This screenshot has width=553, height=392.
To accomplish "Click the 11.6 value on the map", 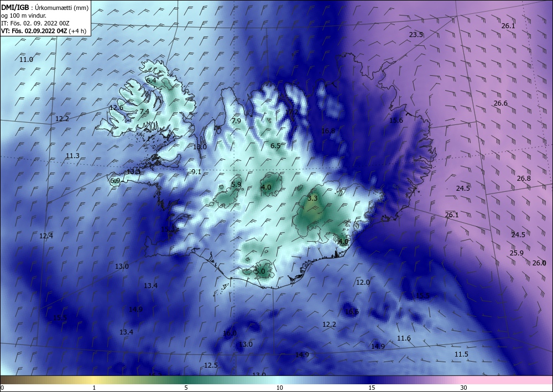I will [404, 338].
